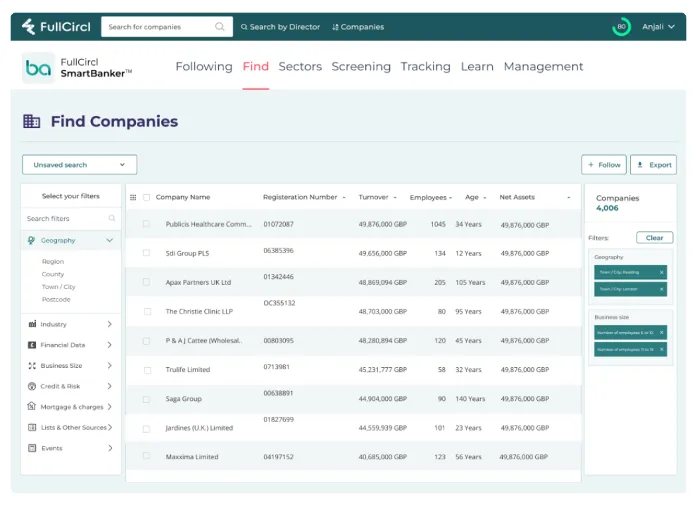Click the ba SmartBanker logo tile
This screenshot has width=696, height=506.
coord(38,68)
